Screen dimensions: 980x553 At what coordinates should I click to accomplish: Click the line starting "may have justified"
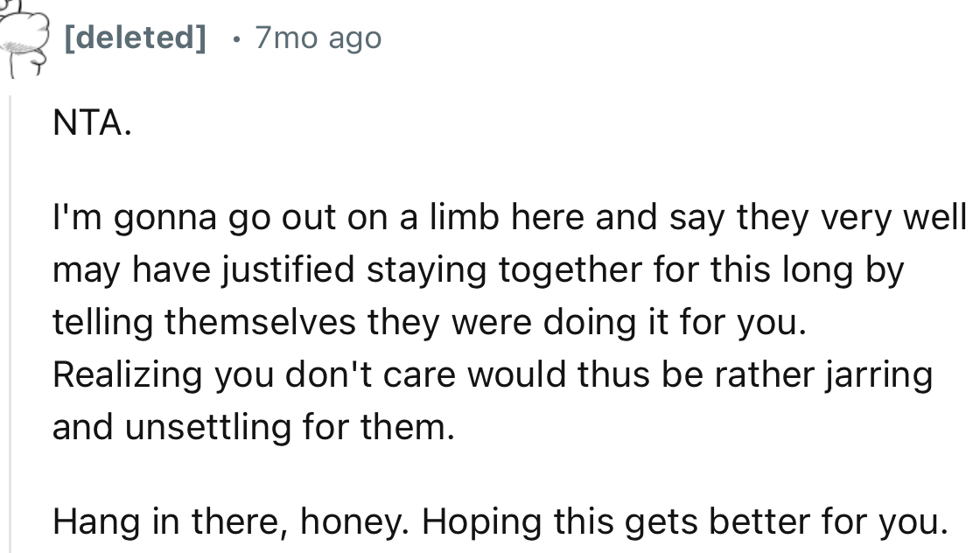coord(477,270)
